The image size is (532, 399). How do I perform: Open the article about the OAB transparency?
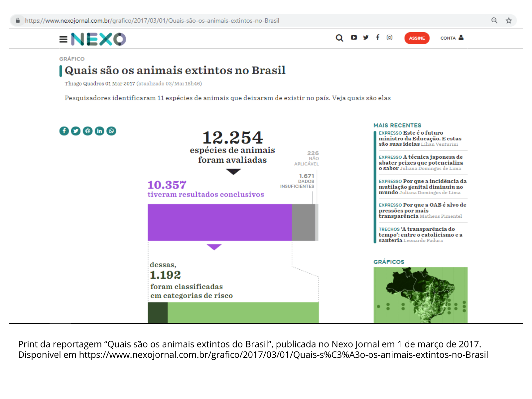point(422,210)
